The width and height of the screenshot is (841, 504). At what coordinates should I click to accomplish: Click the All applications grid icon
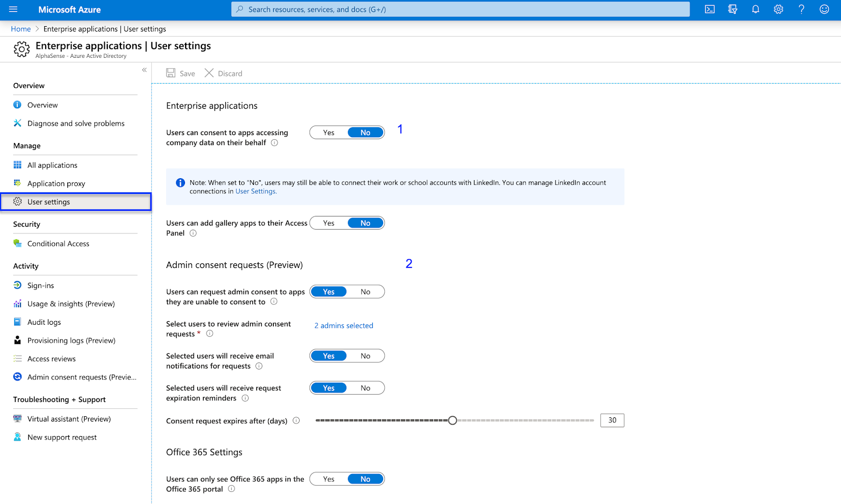coord(17,164)
